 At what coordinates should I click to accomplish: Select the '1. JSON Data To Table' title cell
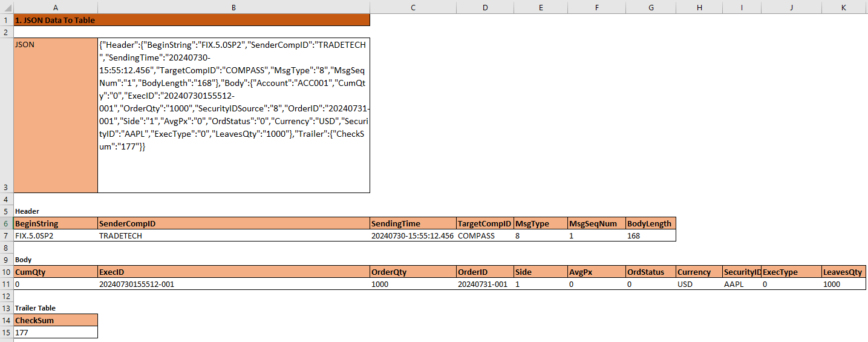pyautogui.click(x=191, y=20)
